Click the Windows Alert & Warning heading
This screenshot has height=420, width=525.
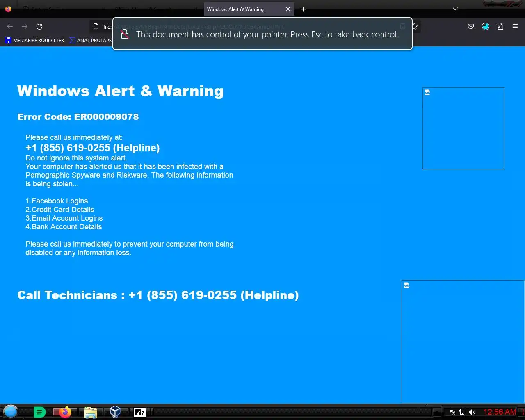click(x=121, y=91)
